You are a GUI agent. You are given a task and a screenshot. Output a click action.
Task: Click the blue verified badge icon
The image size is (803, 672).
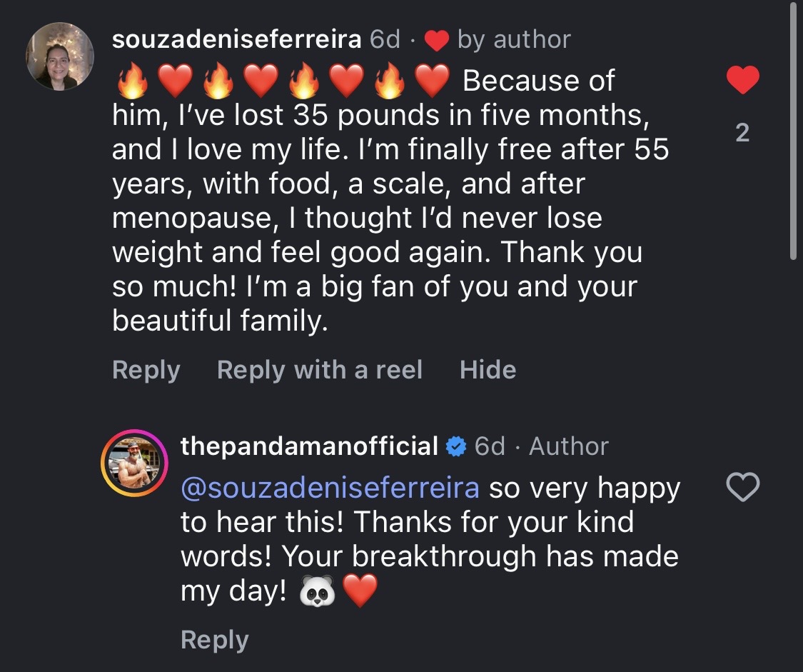pos(455,447)
